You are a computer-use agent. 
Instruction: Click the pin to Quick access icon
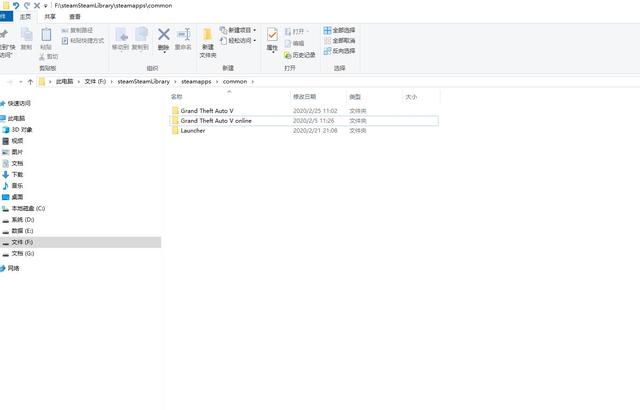[5, 34]
